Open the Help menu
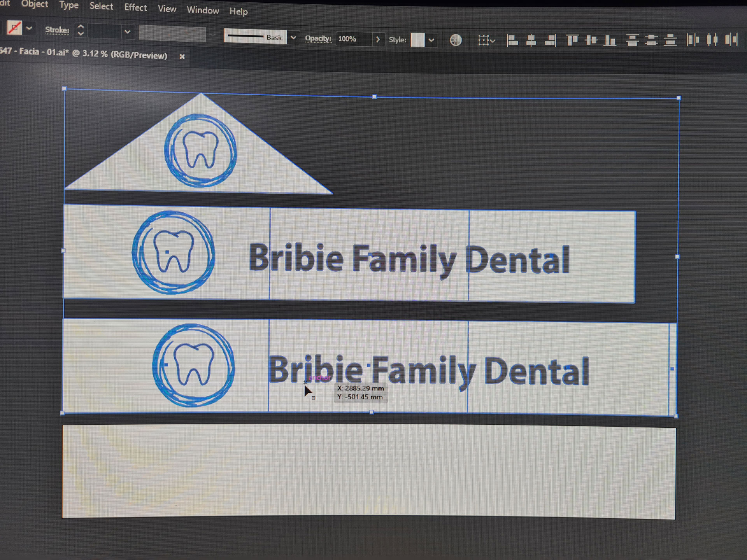 (x=238, y=11)
